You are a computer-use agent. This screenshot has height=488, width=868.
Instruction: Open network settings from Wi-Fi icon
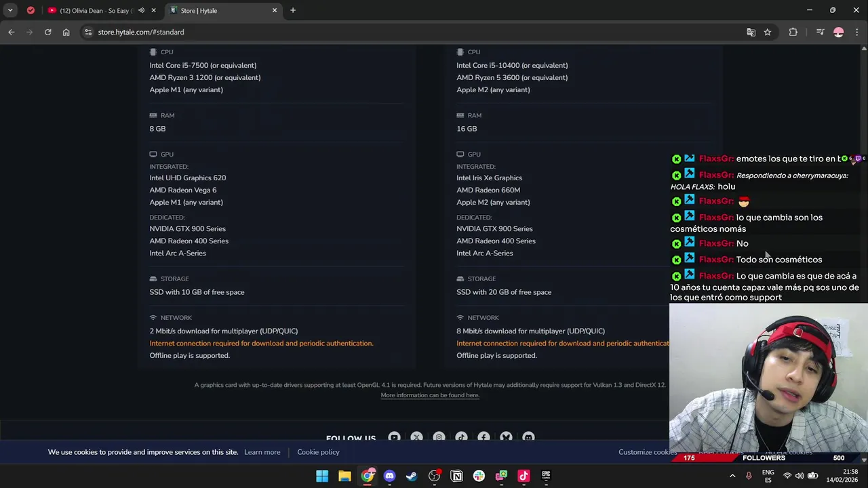(787, 476)
